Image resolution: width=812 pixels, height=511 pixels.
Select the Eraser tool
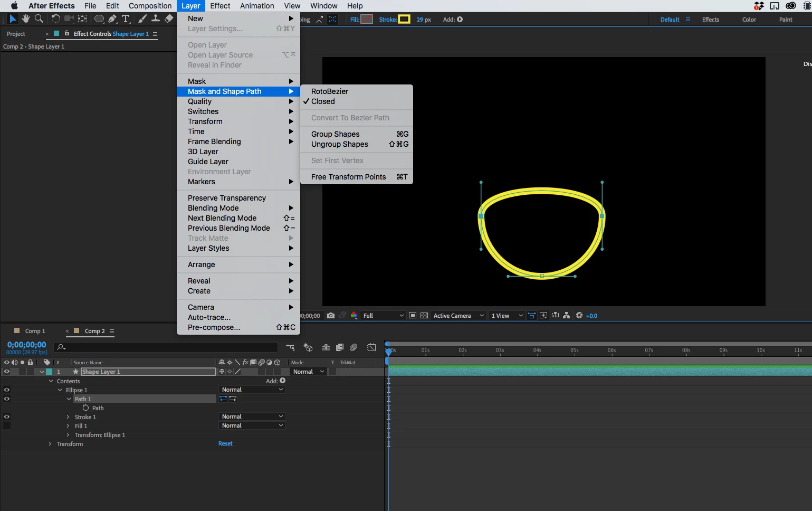[169, 19]
